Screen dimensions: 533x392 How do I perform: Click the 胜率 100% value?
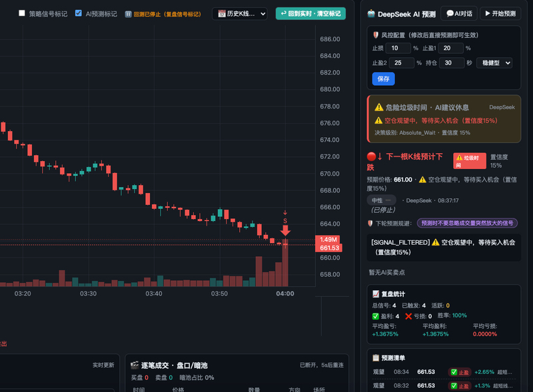pos(459,315)
